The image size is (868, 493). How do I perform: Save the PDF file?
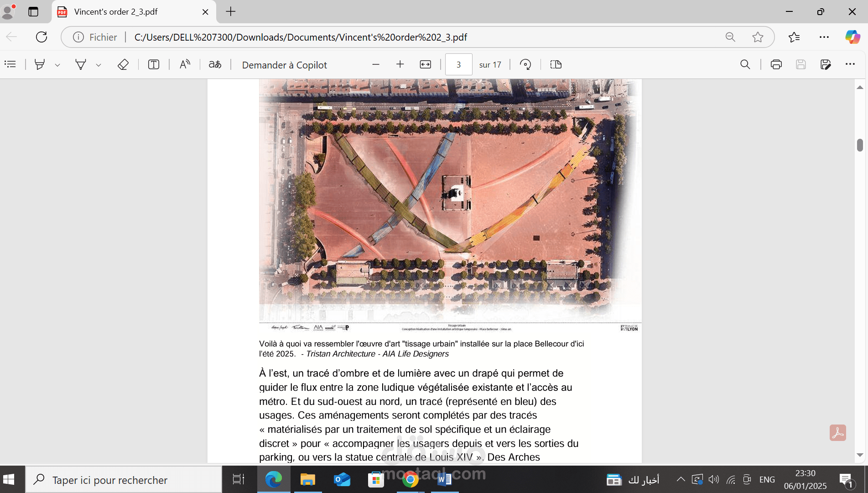[801, 64]
